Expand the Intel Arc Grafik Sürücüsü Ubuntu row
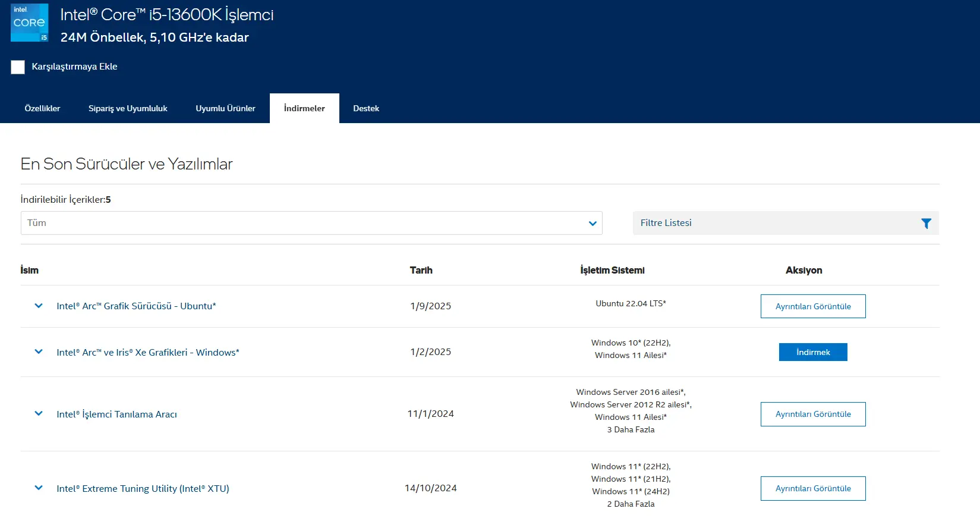The height and width of the screenshot is (518, 980). (x=39, y=306)
